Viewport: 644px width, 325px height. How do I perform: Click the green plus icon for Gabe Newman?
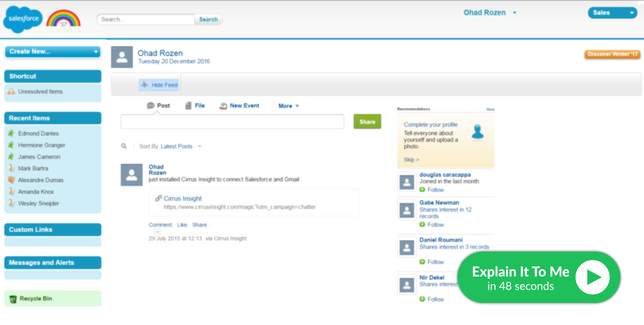pyautogui.click(x=422, y=224)
